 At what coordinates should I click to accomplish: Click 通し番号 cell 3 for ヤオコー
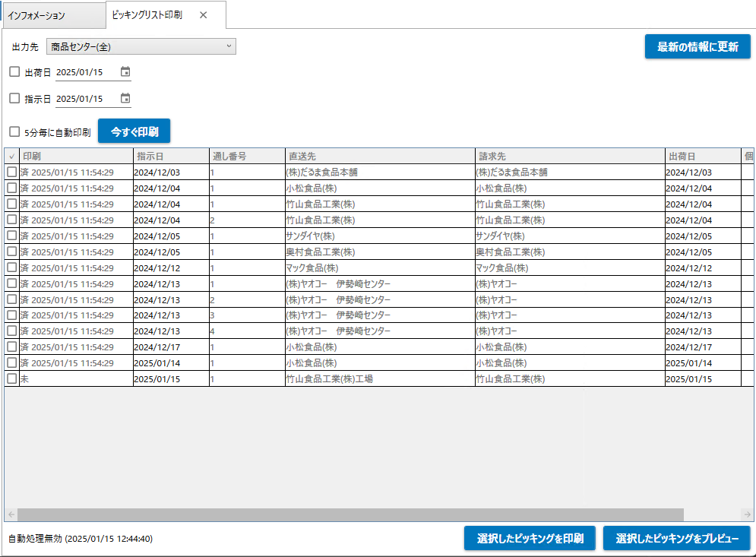click(248, 315)
